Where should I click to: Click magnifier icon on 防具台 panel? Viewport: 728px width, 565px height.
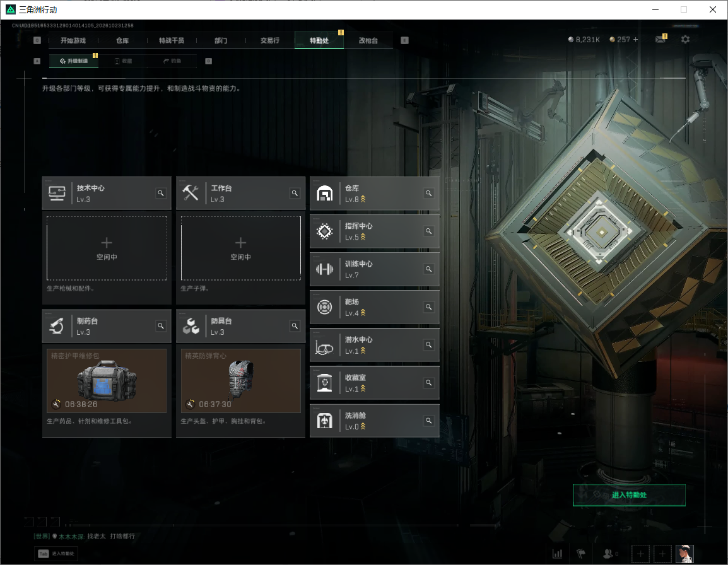(295, 326)
